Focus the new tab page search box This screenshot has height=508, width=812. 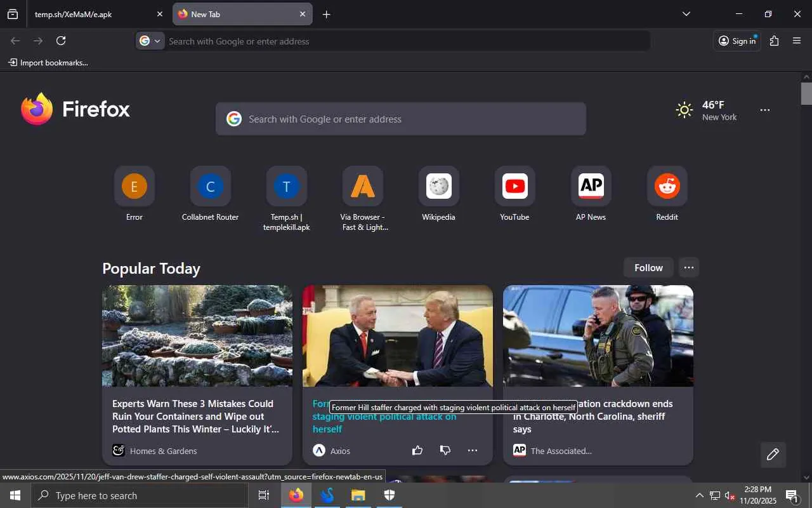[401, 119]
